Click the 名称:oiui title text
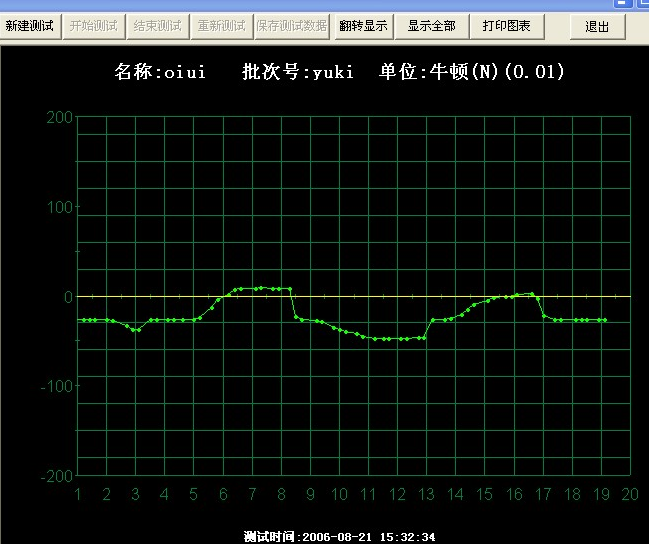 [160, 72]
